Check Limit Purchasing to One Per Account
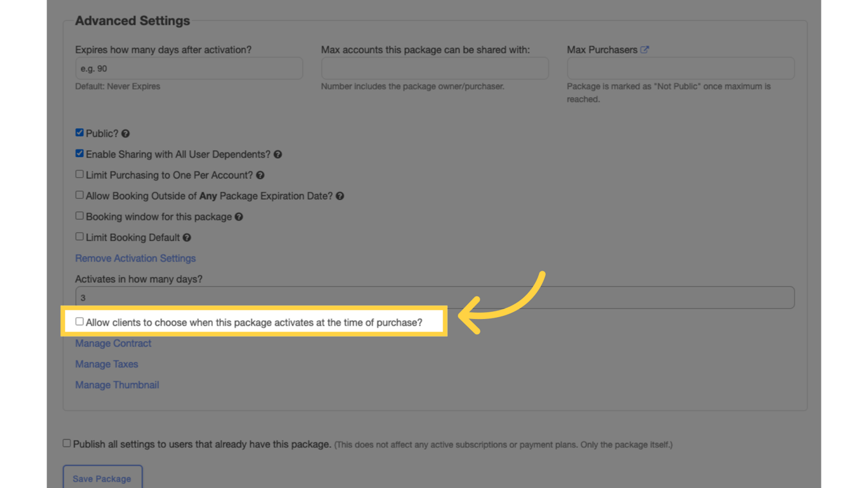 coord(79,174)
